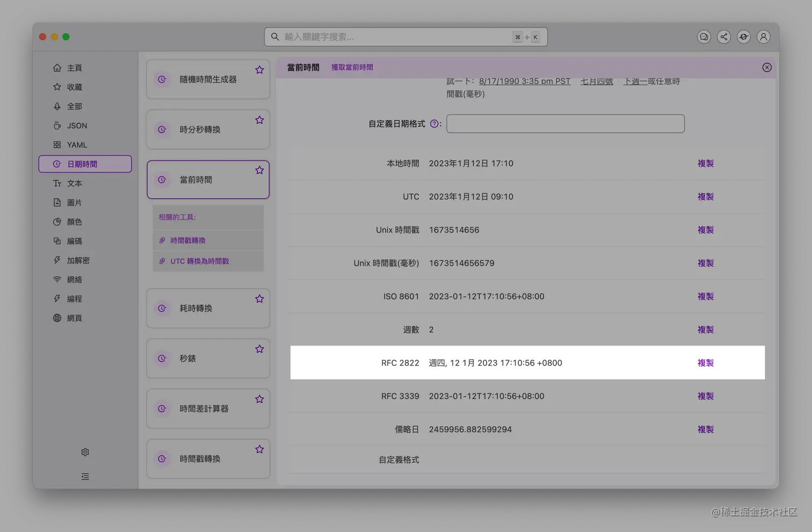Try the 七月四號 example link
This screenshot has width=812, height=532.
pos(597,82)
